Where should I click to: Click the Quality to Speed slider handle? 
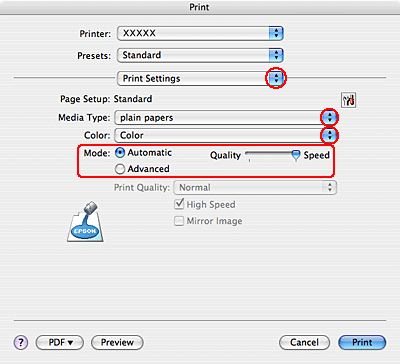tap(296, 155)
